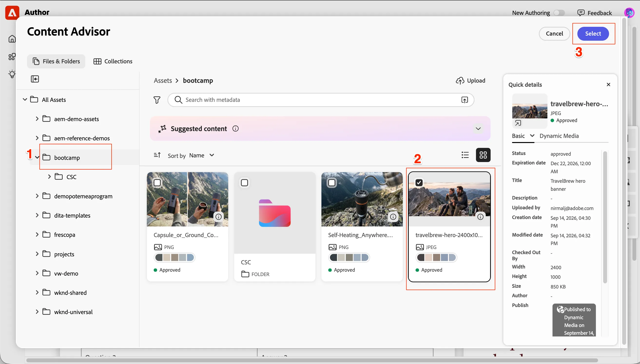The height and width of the screenshot is (364, 640).
Task: Show info for travelbrew-hero asset card
Action: click(480, 217)
